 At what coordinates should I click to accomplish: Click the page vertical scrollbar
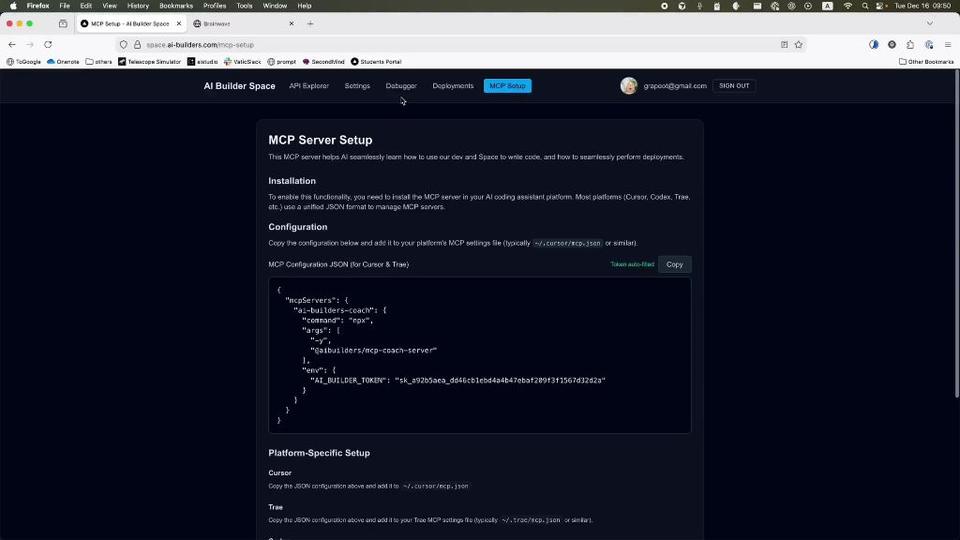(957, 233)
